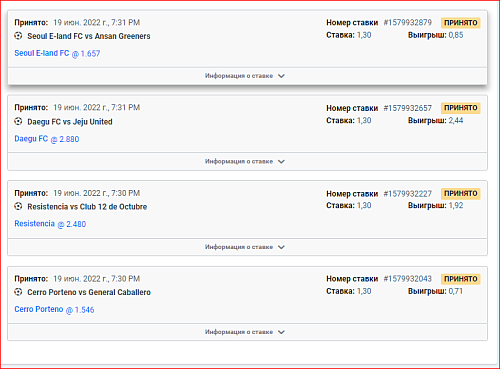The height and width of the screenshot is (369, 500).
Task: Click stake 1,30 on Daegu FC bet
Action: (x=364, y=120)
